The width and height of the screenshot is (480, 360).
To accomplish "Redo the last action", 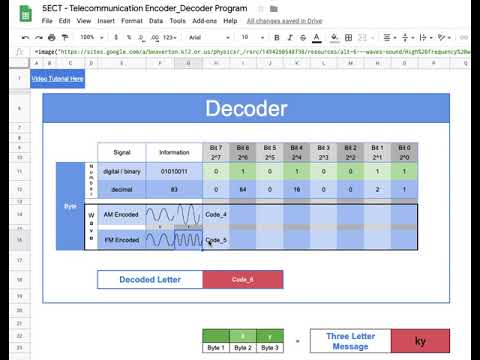I will [x=39, y=37].
